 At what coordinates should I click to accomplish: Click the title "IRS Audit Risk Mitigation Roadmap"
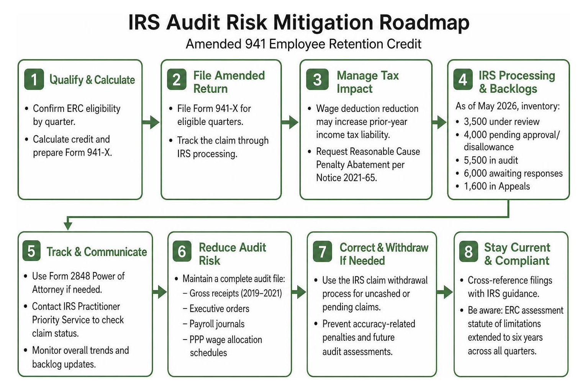(298, 22)
